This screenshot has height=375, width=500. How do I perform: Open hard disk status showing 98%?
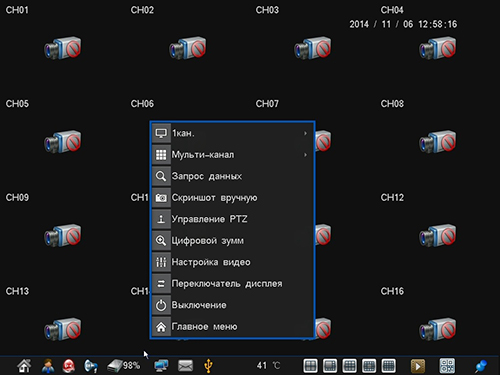[124, 366]
